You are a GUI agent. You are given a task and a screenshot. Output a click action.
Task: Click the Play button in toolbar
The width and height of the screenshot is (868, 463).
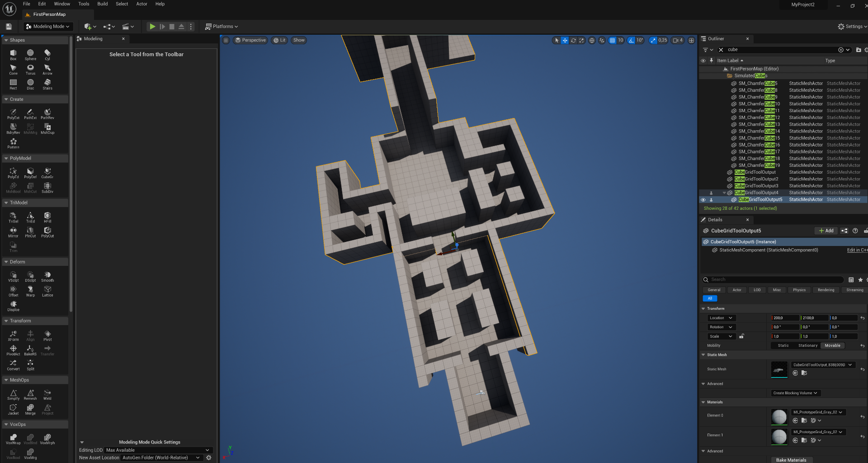152,27
